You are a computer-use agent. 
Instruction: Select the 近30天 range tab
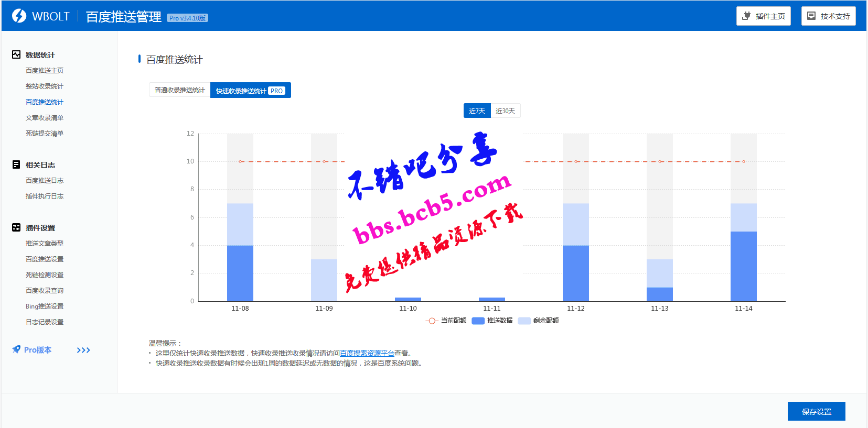click(505, 111)
